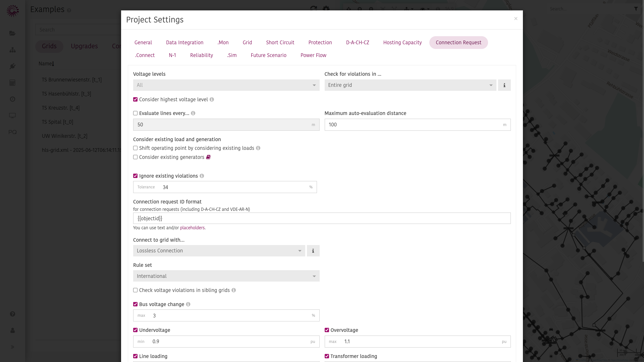Click the Tolerance percentage input field
The height and width of the screenshot is (362, 644).
pyautogui.click(x=225, y=187)
